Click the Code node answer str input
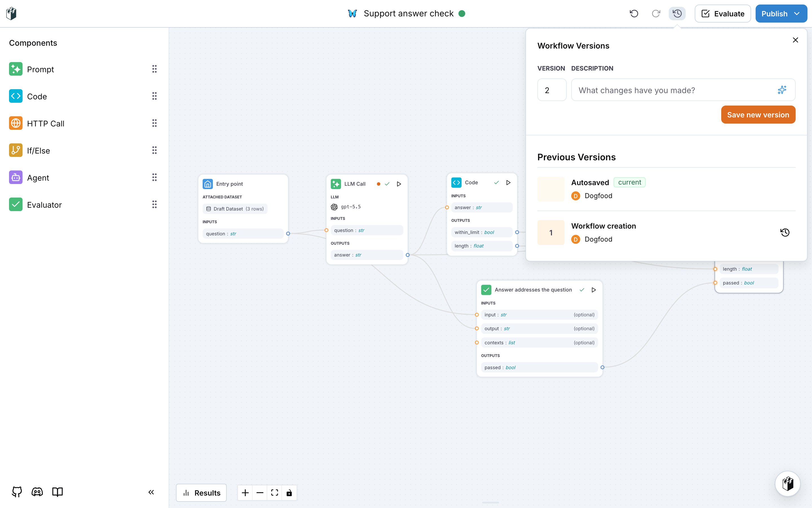 [482, 208]
